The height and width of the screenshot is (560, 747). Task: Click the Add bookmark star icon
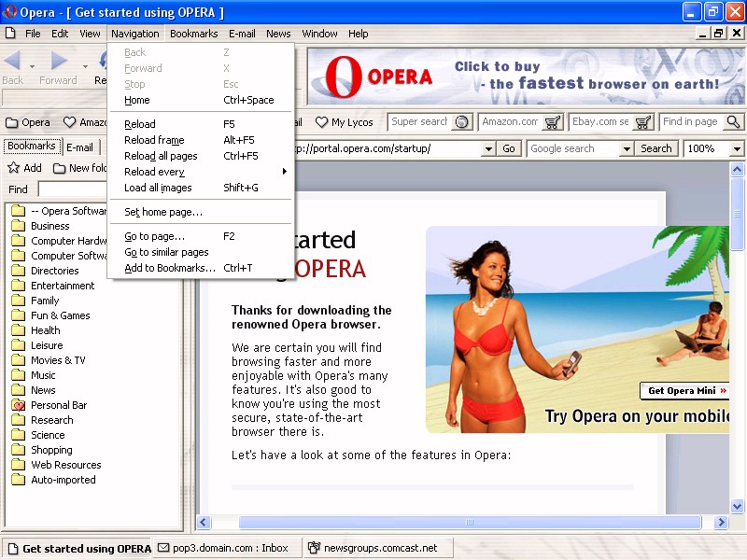pyautogui.click(x=14, y=168)
